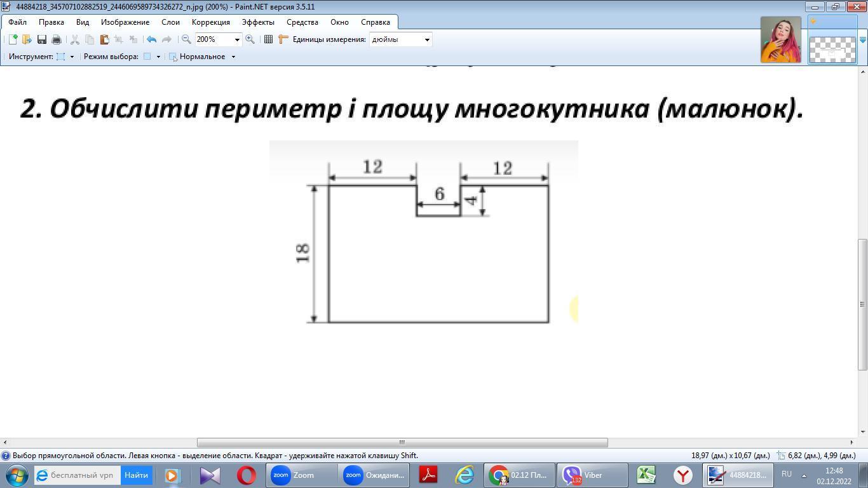Open the Средства menu
This screenshot has height=488, width=868.
[x=302, y=22]
